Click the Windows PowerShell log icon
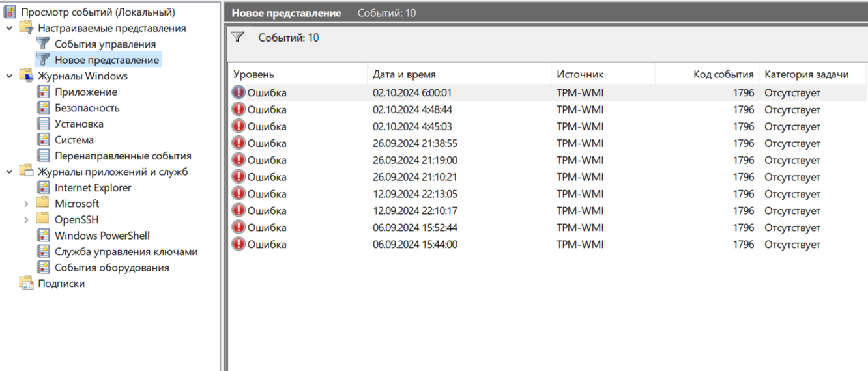 43,236
